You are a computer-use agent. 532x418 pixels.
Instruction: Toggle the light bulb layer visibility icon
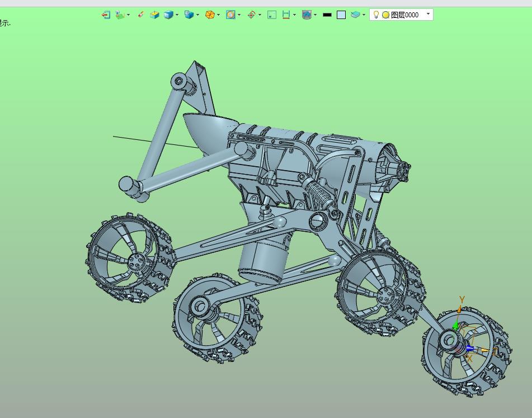tap(376, 15)
